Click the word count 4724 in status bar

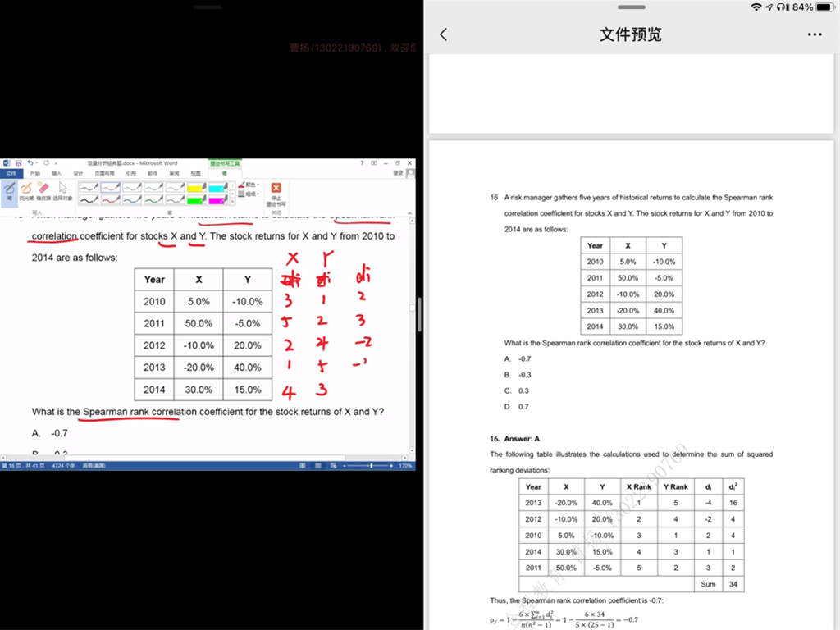pyautogui.click(x=63, y=466)
